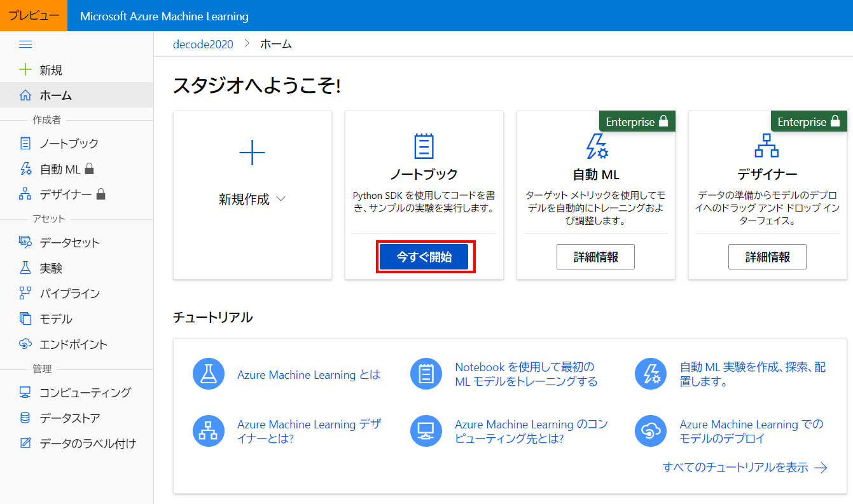853x504 pixels.
Task: Click the lock icon beside 自動 ML in sidebar
Action: click(x=90, y=169)
